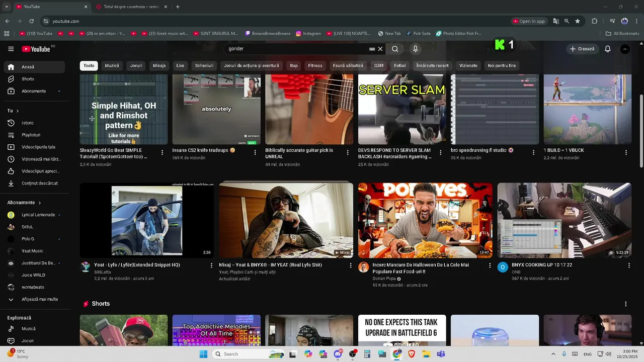
Task: Open File Explorer from the taskbar
Action: coord(426,354)
